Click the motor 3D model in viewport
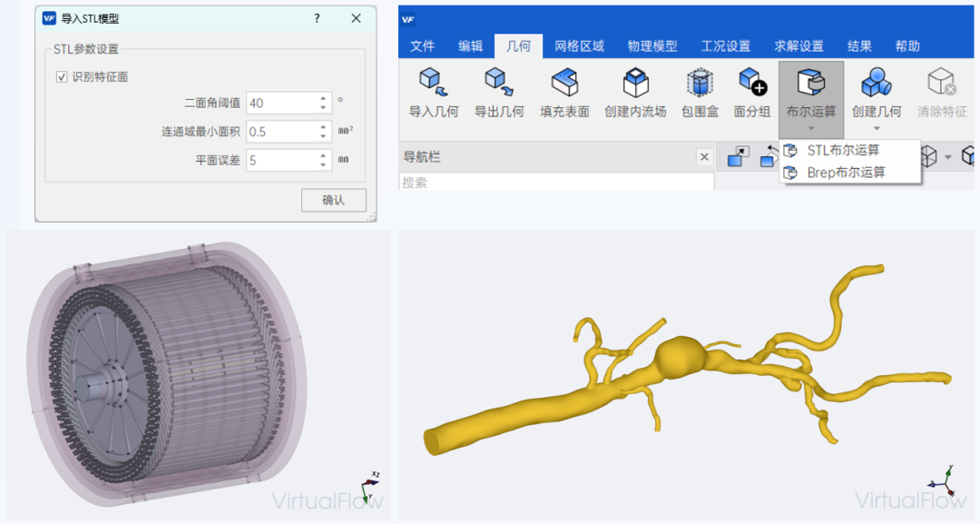The image size is (980, 524). pyautogui.click(x=166, y=372)
